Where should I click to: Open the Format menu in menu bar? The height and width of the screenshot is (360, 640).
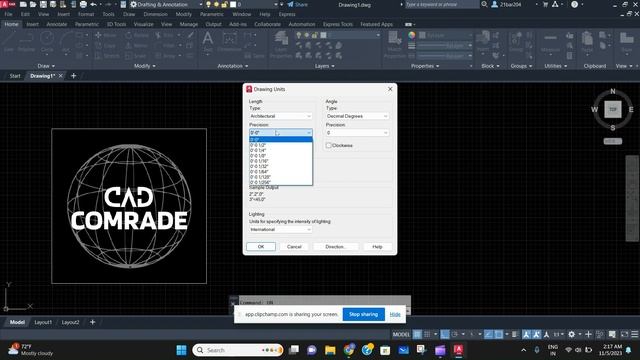coord(86,14)
